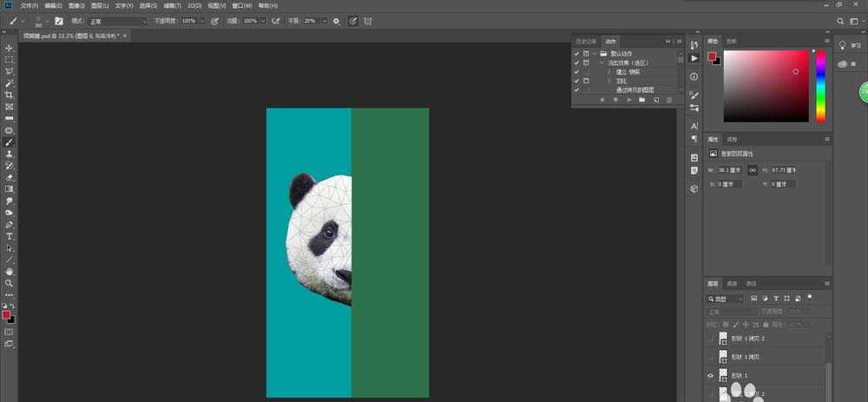Click the link width and height icon
This screenshot has height=402, width=868.
pyautogui.click(x=753, y=170)
